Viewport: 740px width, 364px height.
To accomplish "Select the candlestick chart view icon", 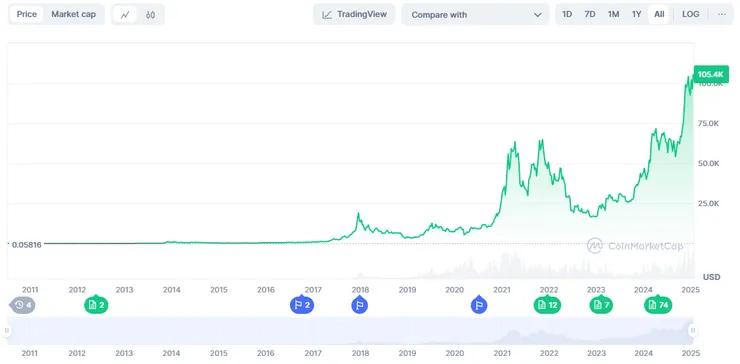I will tap(151, 15).
